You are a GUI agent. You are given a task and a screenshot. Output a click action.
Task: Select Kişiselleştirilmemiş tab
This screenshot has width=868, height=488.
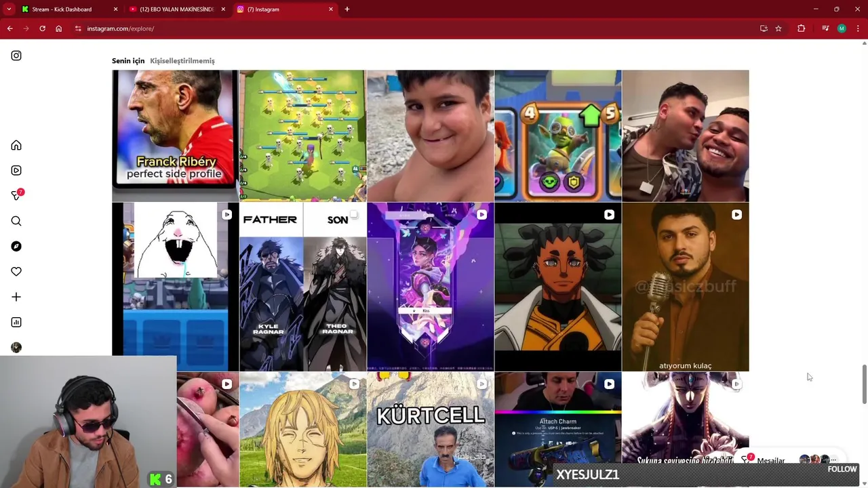(182, 61)
